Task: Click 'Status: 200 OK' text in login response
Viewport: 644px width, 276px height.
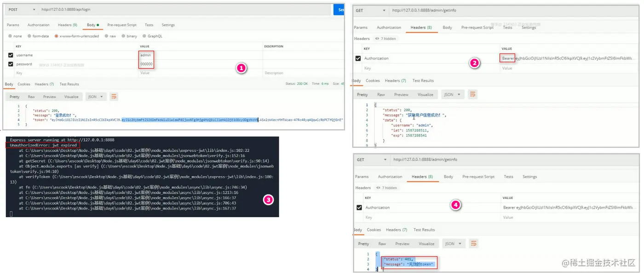Action: pyautogui.click(x=296, y=84)
